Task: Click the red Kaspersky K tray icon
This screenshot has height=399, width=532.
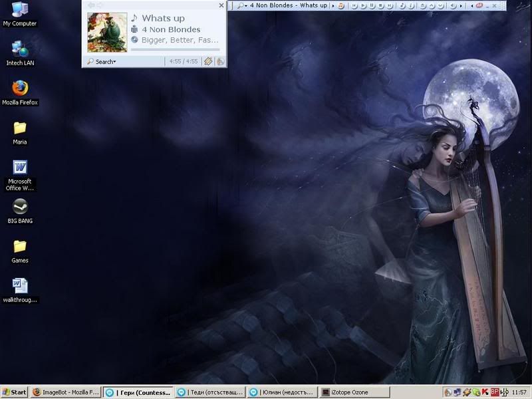Action: coord(485,392)
